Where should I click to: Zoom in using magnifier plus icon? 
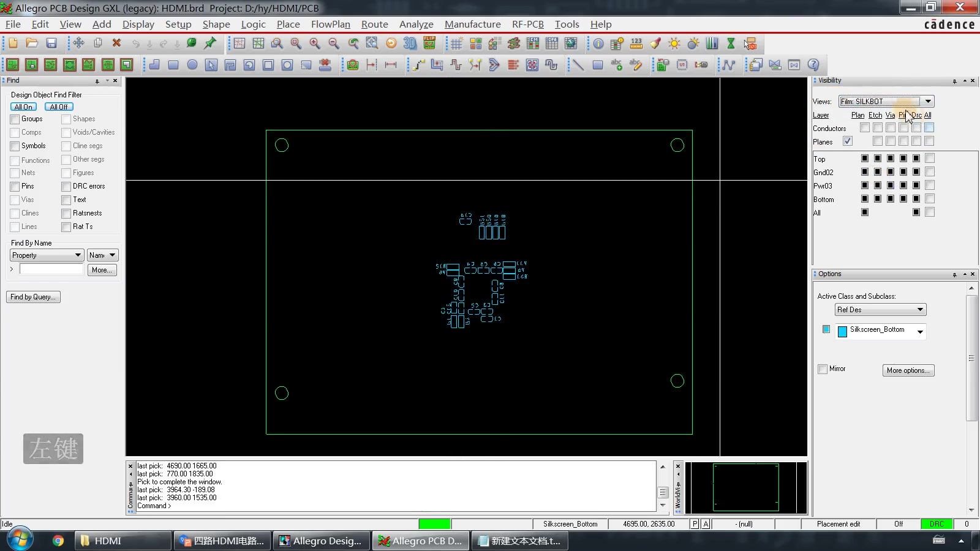point(315,43)
